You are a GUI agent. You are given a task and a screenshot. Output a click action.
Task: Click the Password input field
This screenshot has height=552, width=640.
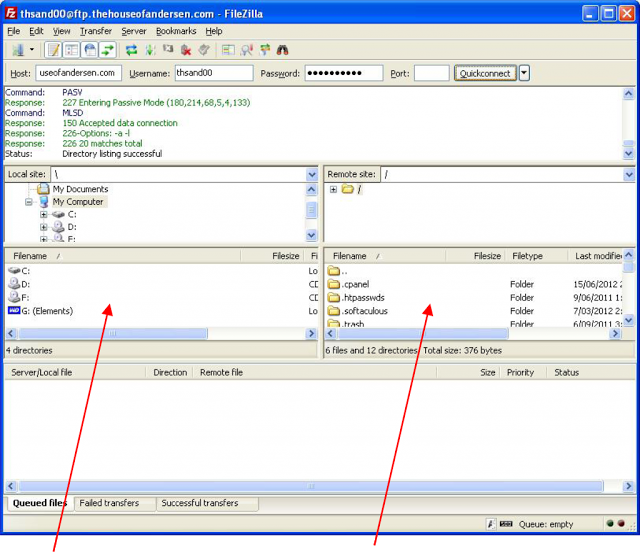344,73
